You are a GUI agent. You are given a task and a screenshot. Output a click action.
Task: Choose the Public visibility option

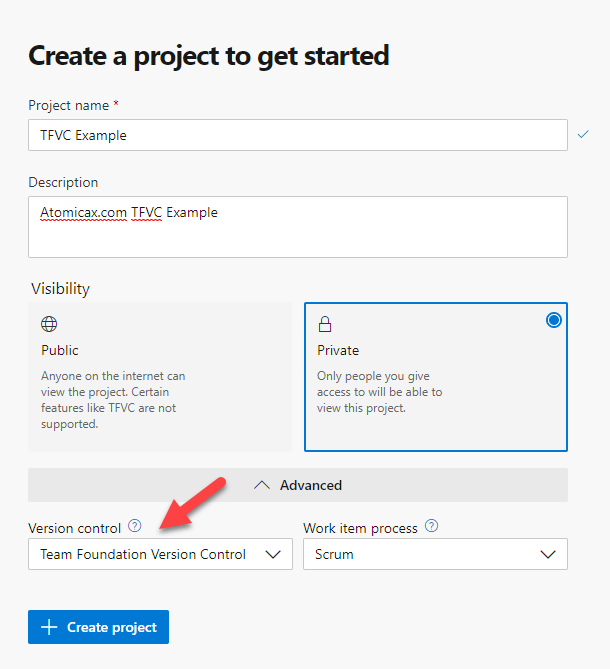tap(160, 377)
